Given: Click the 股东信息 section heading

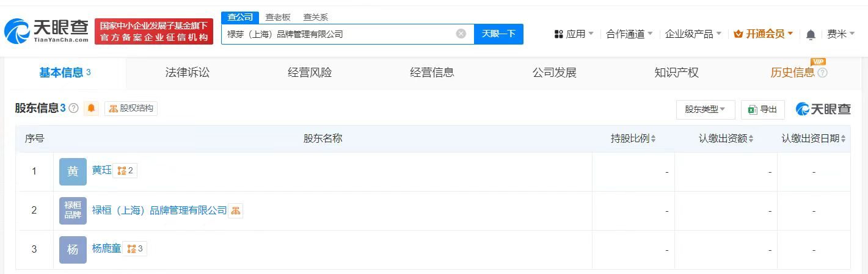Looking at the screenshot, I should click(x=37, y=109).
